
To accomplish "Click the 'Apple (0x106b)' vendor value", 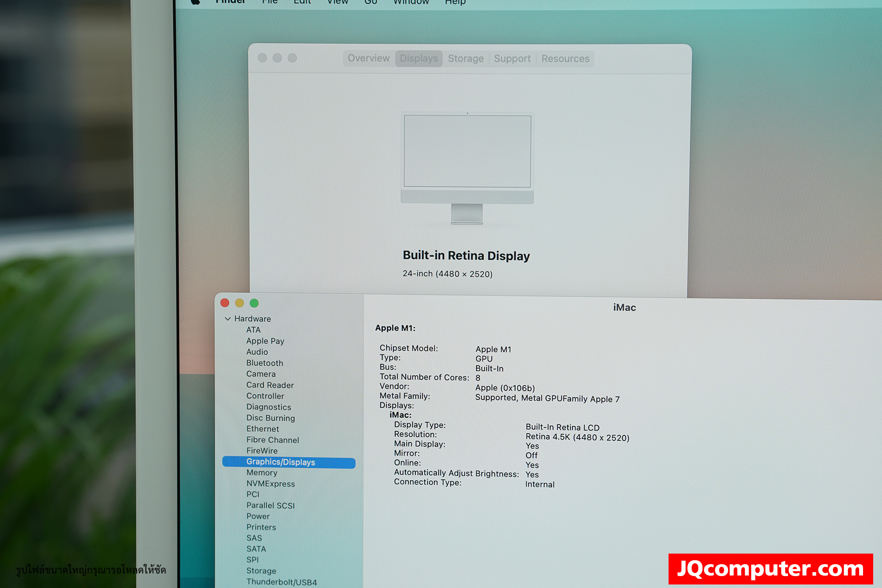I will (505, 388).
